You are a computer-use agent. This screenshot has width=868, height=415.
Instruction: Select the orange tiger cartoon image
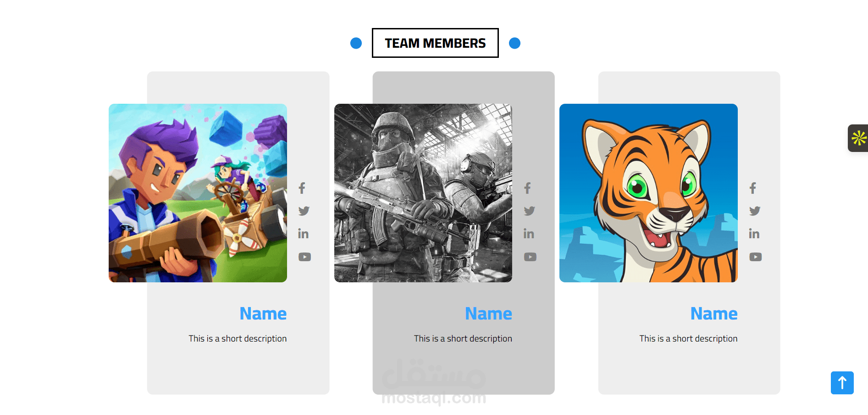648,193
